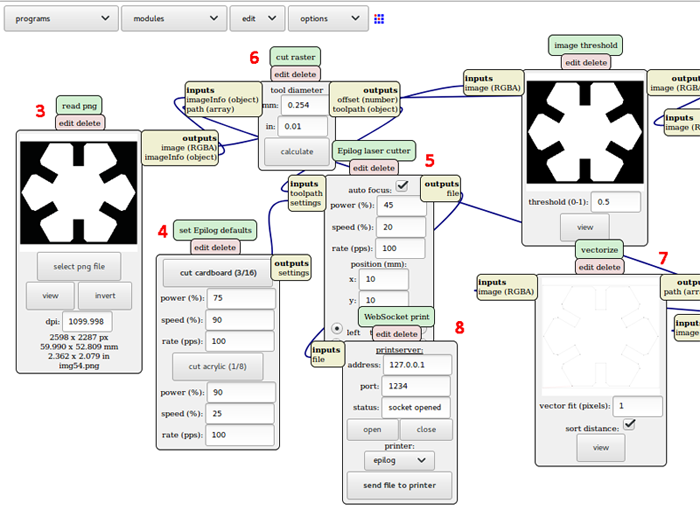Click laser cutter rate (pps) field
This screenshot has height=517, width=700.
coord(400,248)
